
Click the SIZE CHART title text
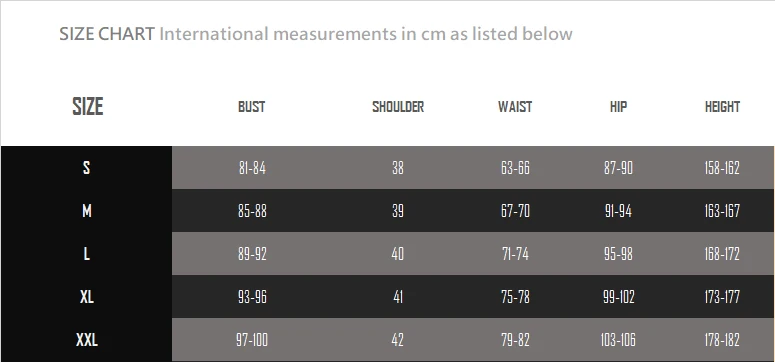point(107,34)
